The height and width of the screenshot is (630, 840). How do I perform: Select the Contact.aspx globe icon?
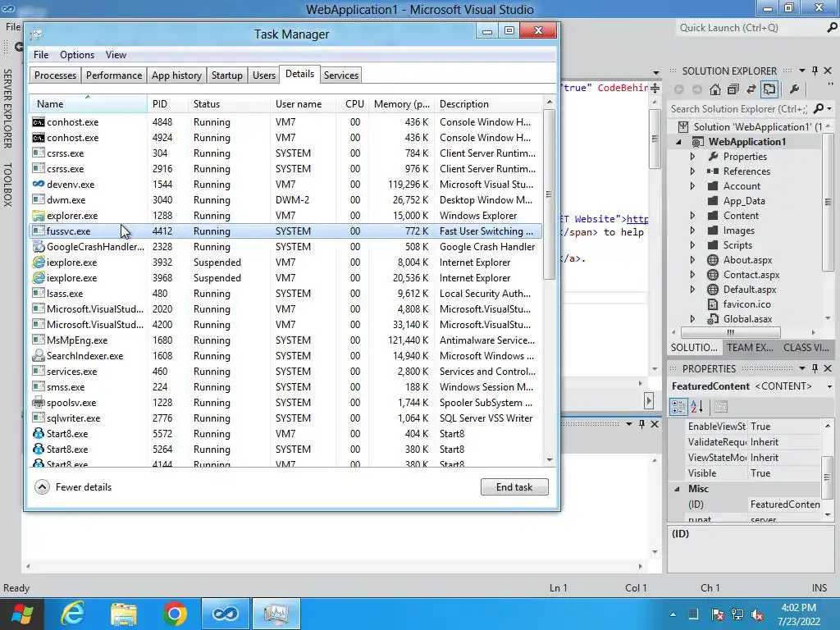713,275
